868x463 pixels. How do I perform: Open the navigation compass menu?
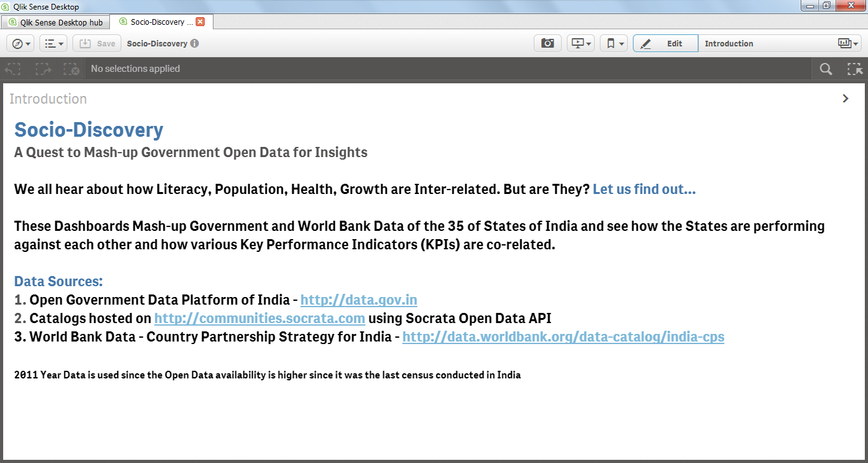[20, 43]
